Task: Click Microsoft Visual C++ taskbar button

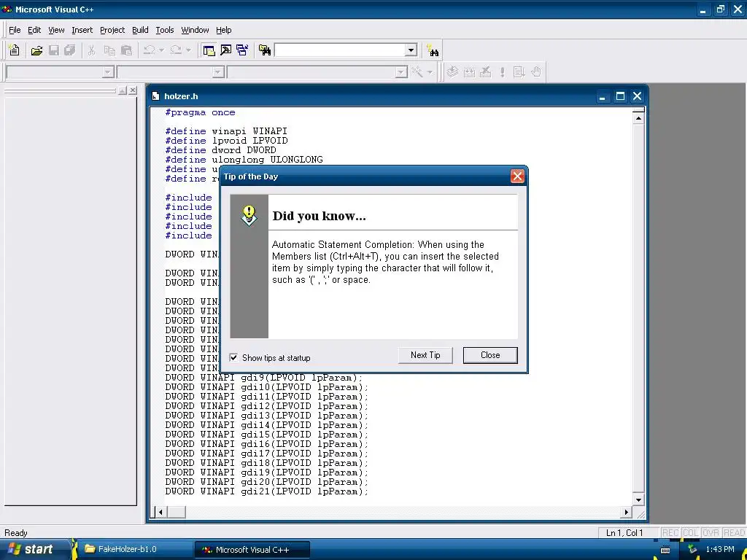Action: pos(252,550)
